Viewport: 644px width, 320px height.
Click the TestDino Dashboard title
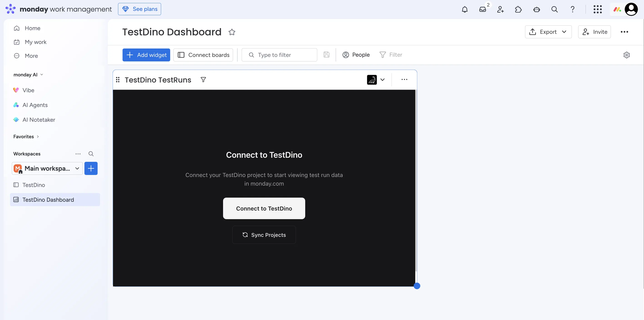pos(172,32)
